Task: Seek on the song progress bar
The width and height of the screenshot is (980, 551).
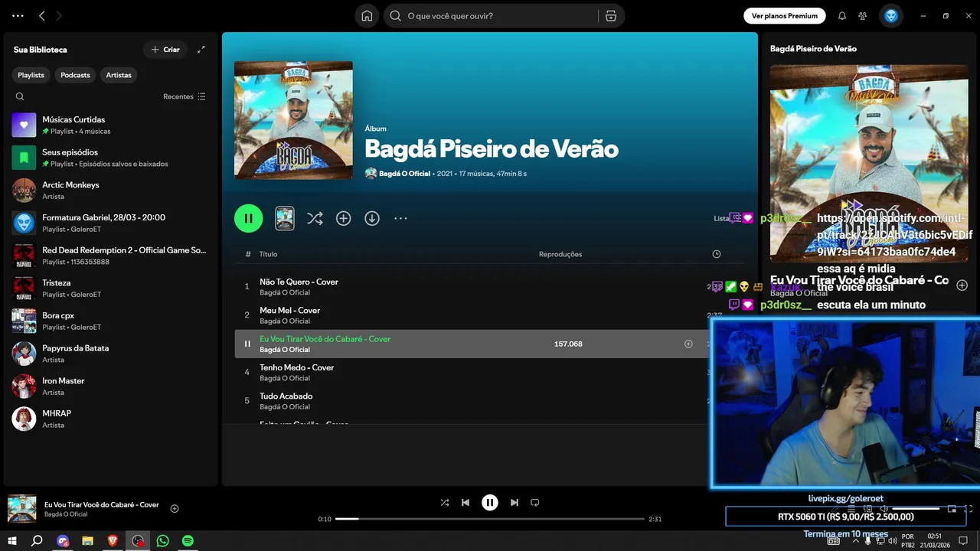Action: (x=490, y=519)
